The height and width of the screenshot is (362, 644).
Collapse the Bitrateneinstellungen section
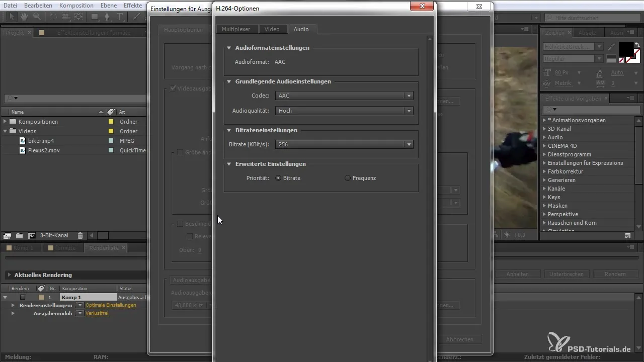(x=229, y=130)
